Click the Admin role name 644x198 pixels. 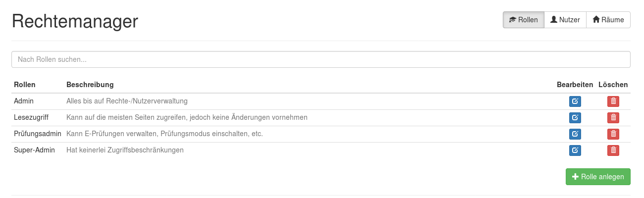point(24,101)
